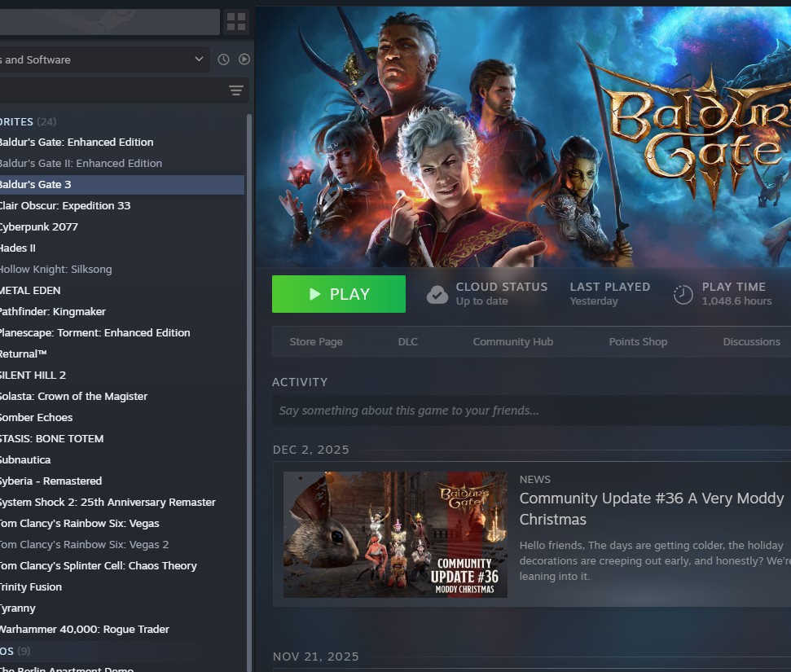
Task: Open the Points Shop tab
Action: click(x=638, y=341)
